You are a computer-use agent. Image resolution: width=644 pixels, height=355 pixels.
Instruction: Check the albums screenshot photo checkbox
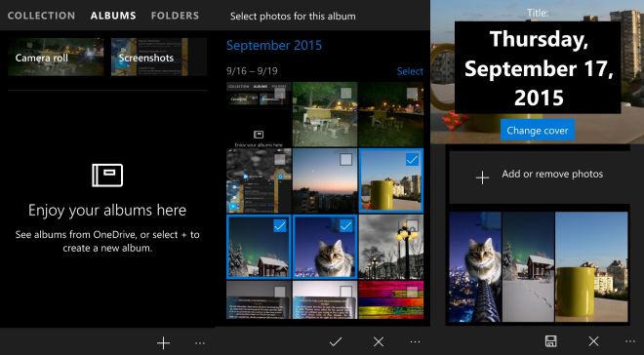[280, 94]
